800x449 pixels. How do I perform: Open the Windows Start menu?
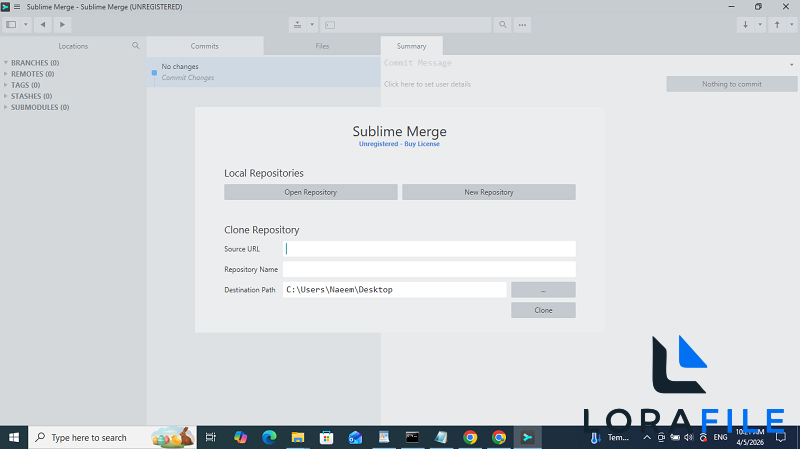tap(14, 437)
